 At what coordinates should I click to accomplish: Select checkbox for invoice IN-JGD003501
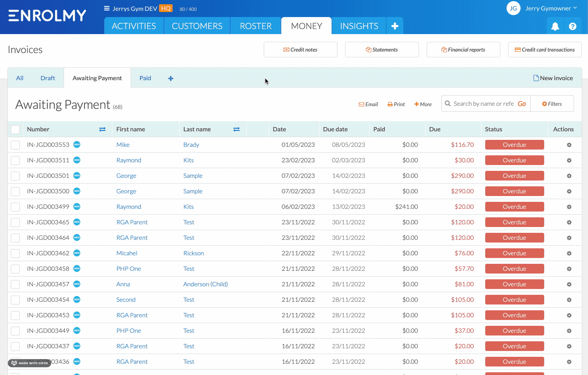pos(16,176)
